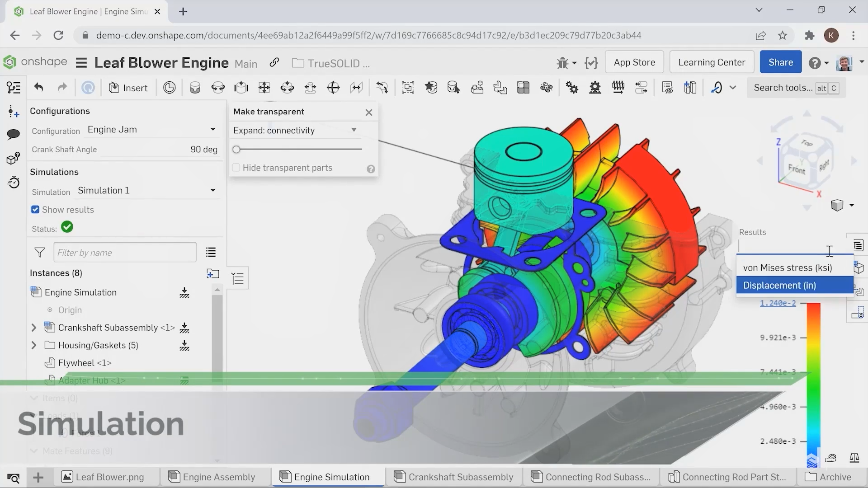Open the help question mark menu
868x488 pixels.
(x=819, y=63)
